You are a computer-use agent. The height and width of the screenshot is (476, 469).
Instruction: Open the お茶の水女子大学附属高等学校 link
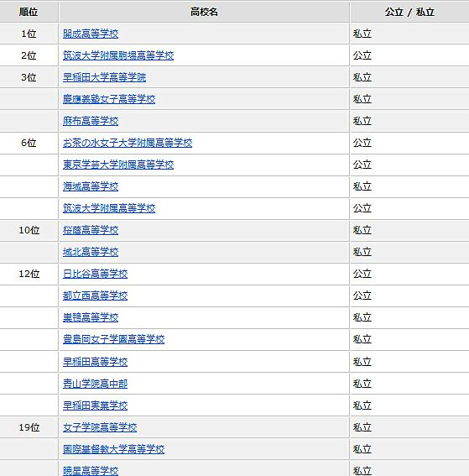pyautogui.click(x=128, y=143)
